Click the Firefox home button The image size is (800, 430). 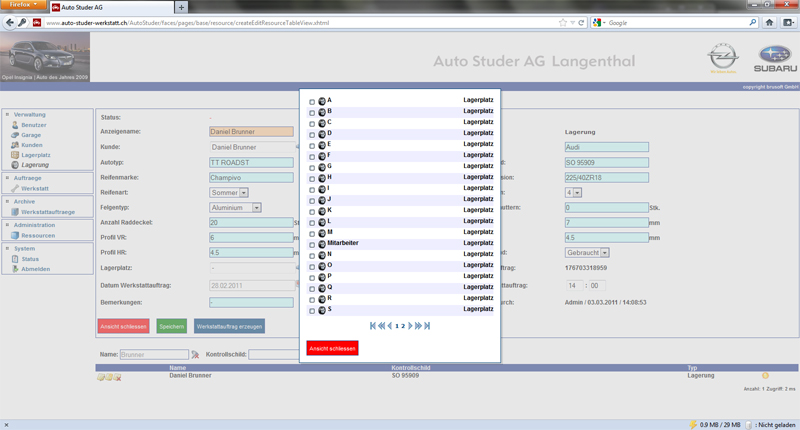769,22
